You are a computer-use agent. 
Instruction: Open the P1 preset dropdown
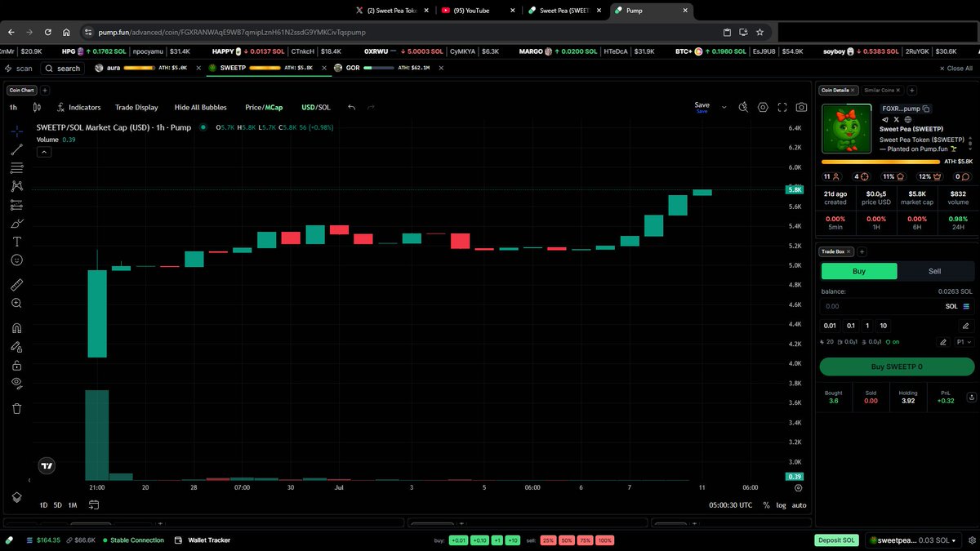964,342
